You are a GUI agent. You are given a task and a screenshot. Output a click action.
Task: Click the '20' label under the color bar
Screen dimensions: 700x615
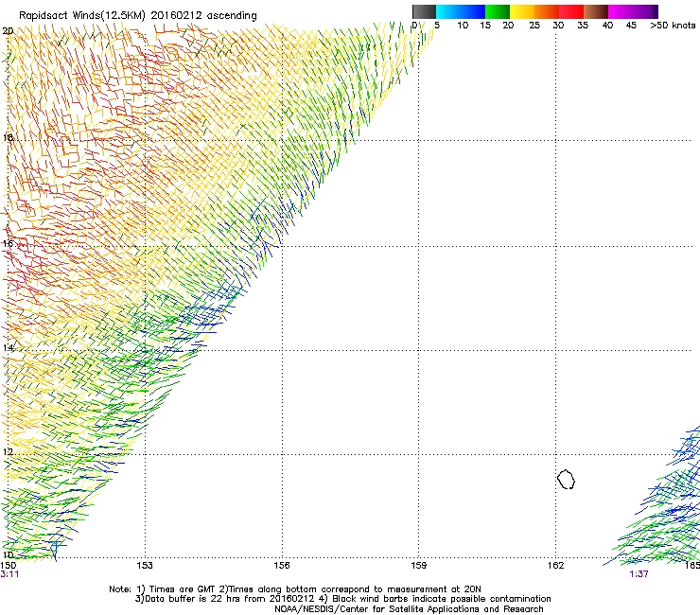tap(508, 26)
